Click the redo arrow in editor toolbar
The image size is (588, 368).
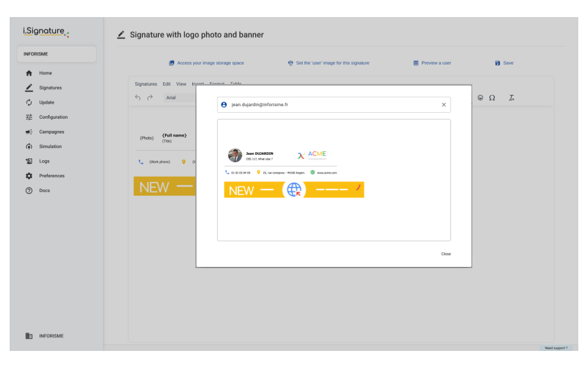click(x=150, y=97)
